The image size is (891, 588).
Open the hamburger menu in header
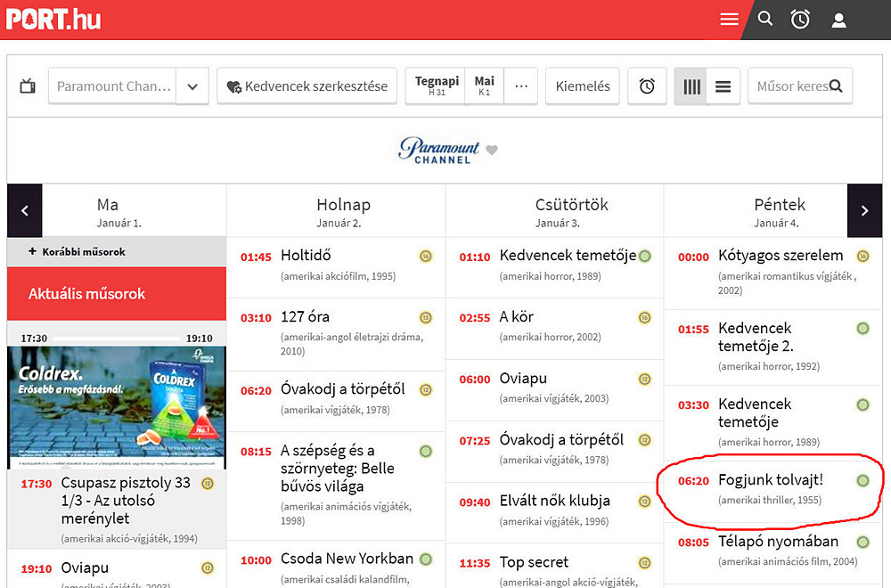pyautogui.click(x=729, y=20)
